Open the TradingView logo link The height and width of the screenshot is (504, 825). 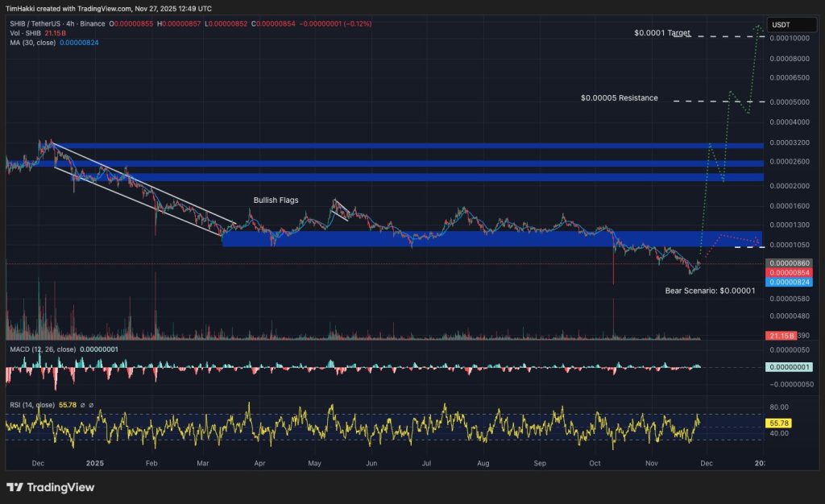[x=48, y=488]
